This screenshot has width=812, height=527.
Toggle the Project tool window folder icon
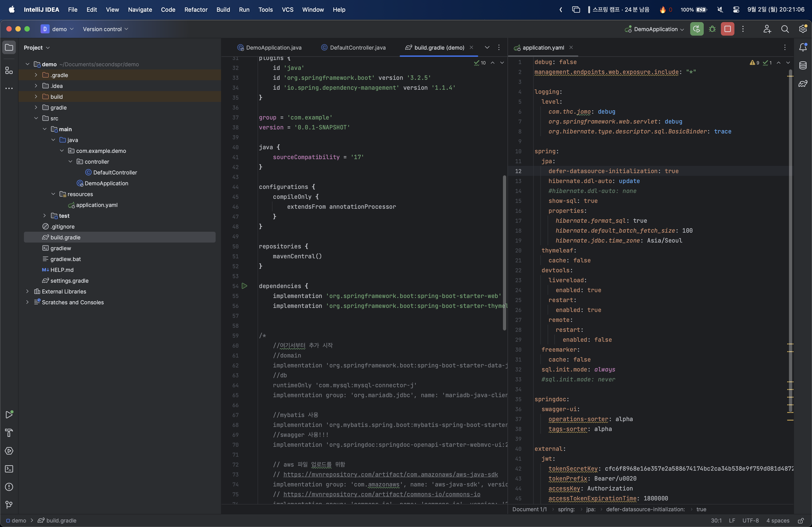tap(9, 47)
